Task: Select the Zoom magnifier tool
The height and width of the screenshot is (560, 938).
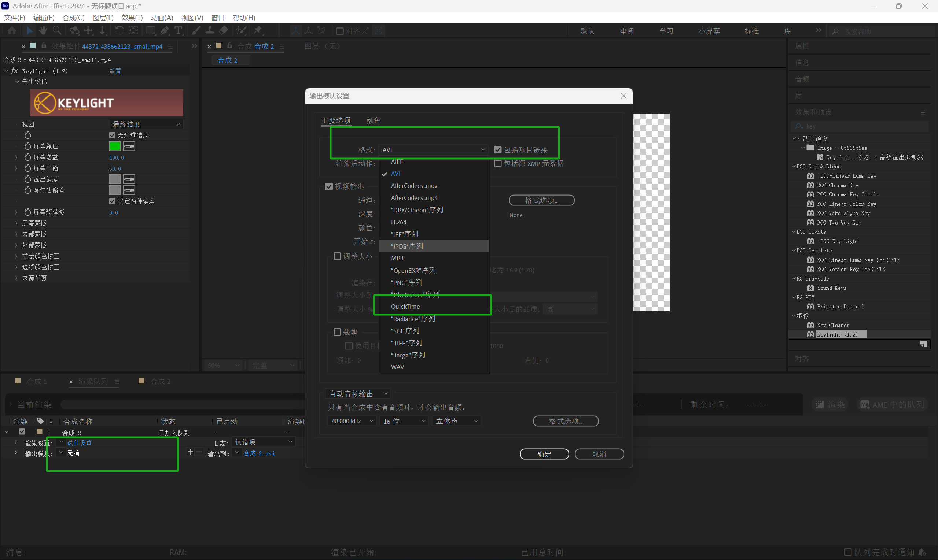Action: click(57, 30)
